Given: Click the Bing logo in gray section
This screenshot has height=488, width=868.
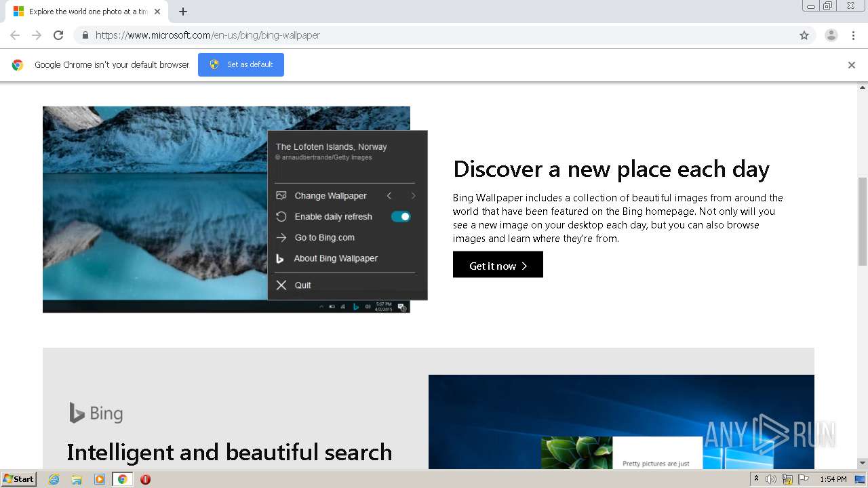Looking at the screenshot, I should pos(96,413).
